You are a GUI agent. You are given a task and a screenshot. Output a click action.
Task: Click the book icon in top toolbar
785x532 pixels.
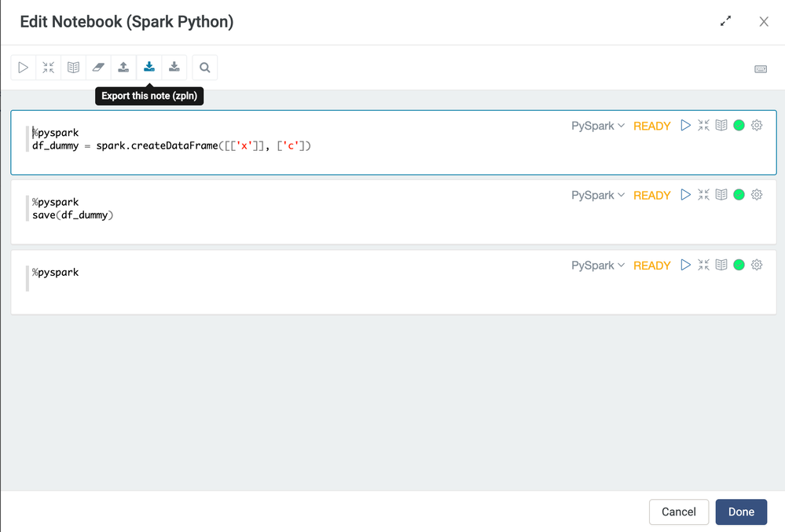coord(73,68)
